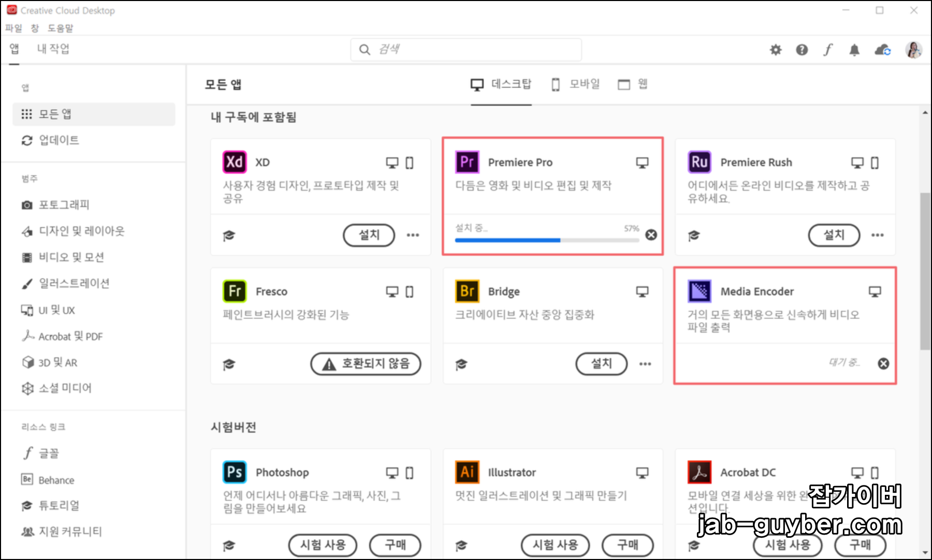Select the 데스크탑 tab
The width and height of the screenshot is (932, 560).
(501, 84)
